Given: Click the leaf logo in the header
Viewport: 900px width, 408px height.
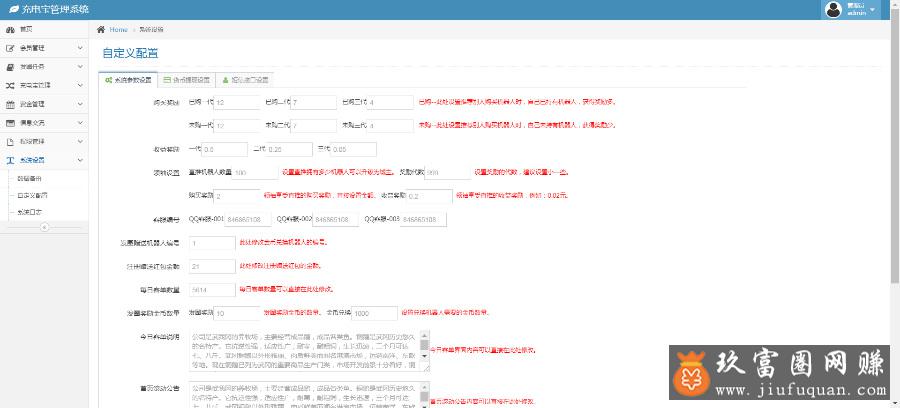Looking at the screenshot, I should click(x=11, y=9).
